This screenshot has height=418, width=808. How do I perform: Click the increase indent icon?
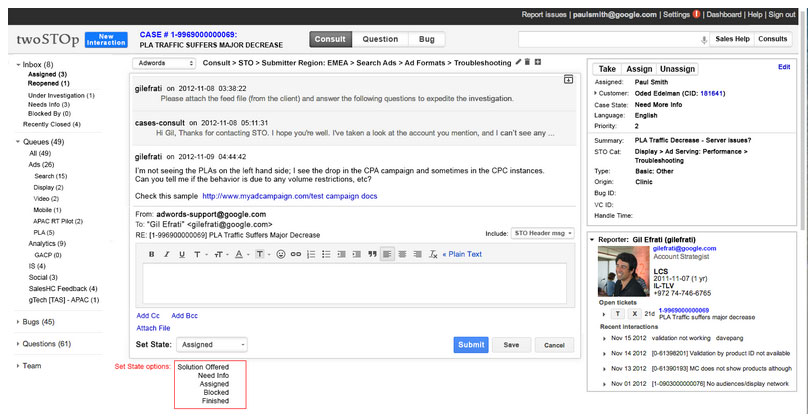click(357, 254)
